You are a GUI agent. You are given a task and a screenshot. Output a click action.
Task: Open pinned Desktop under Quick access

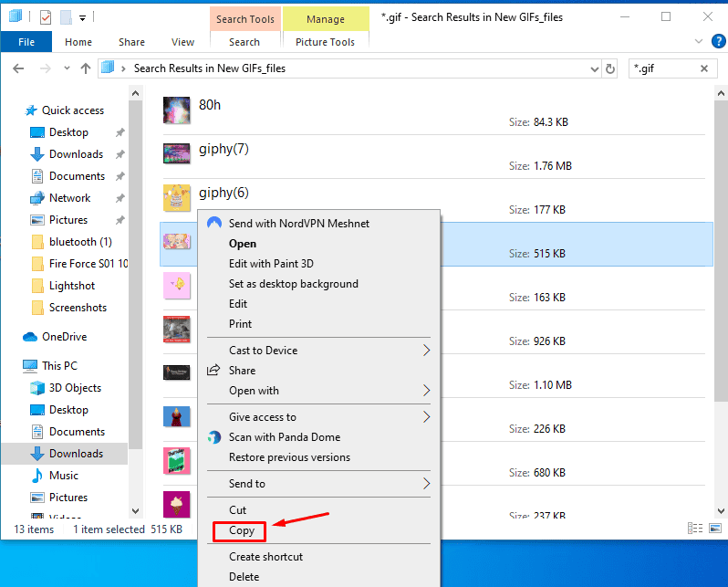[x=68, y=132]
